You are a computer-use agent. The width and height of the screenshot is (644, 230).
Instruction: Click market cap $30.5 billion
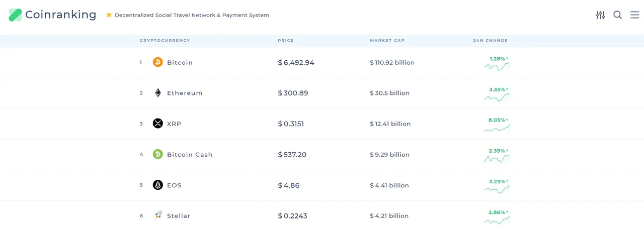389,93
